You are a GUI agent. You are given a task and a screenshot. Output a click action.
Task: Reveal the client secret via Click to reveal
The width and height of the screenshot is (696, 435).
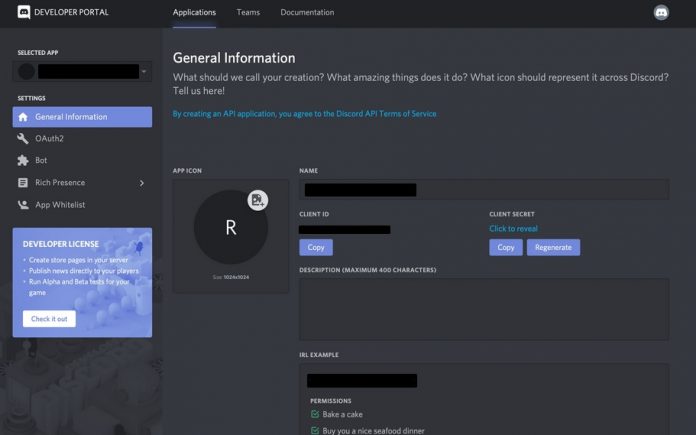point(513,229)
